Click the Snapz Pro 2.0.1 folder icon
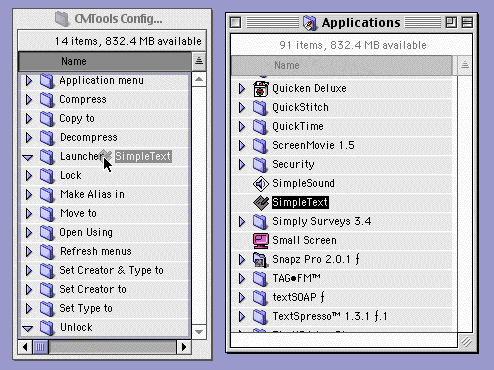The height and width of the screenshot is (370, 494). click(x=260, y=260)
